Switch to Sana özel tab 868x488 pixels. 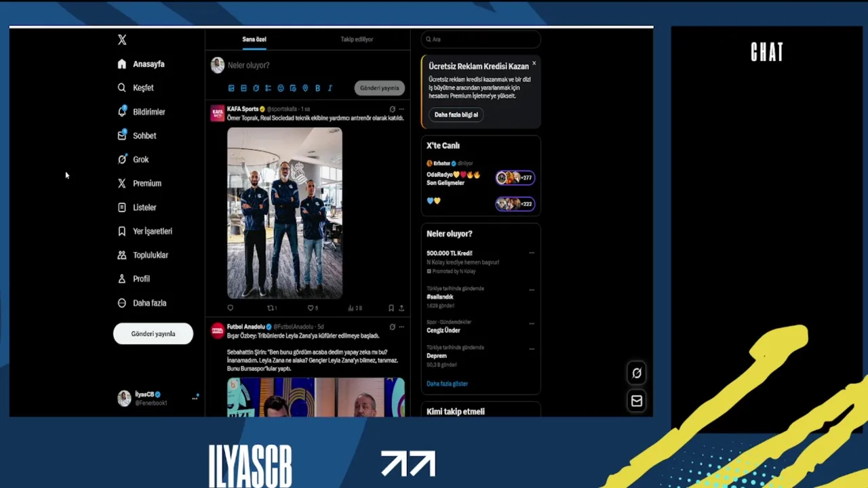[x=254, y=39]
